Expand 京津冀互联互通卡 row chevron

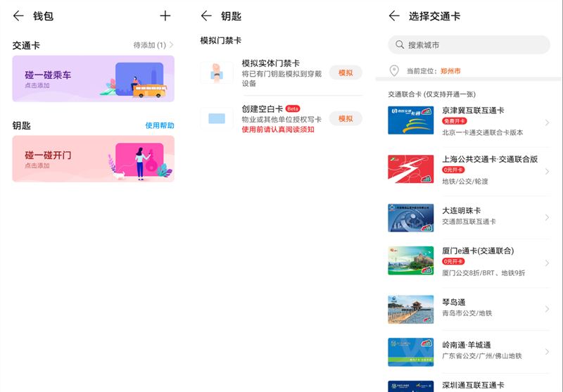547,122
